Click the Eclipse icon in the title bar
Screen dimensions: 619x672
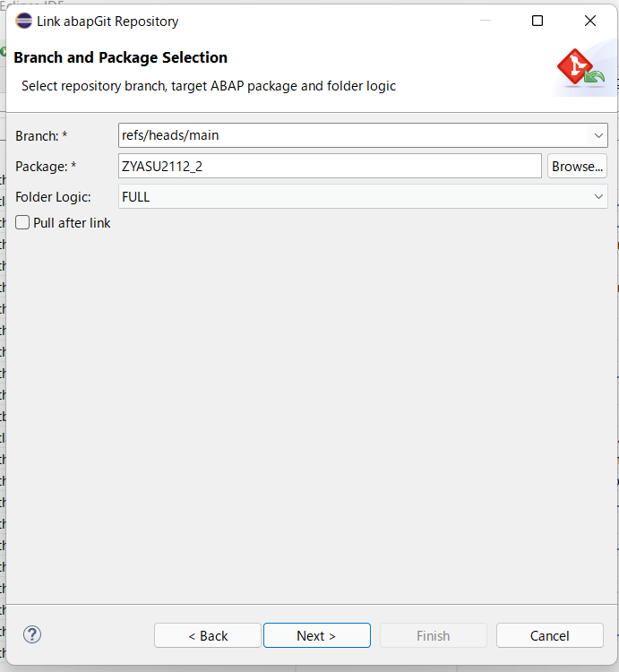(24, 21)
